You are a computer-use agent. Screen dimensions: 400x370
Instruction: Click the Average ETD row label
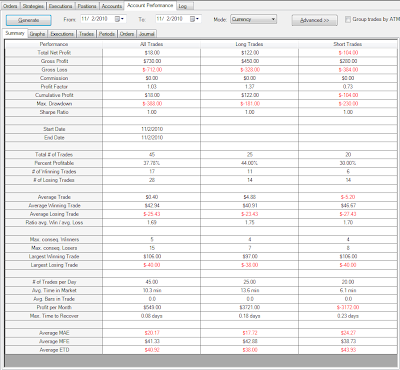click(54, 350)
